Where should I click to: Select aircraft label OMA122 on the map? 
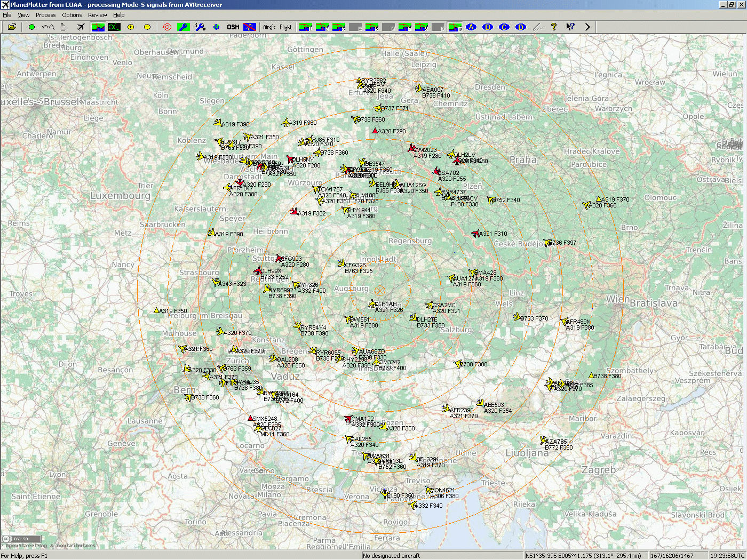[x=363, y=419]
